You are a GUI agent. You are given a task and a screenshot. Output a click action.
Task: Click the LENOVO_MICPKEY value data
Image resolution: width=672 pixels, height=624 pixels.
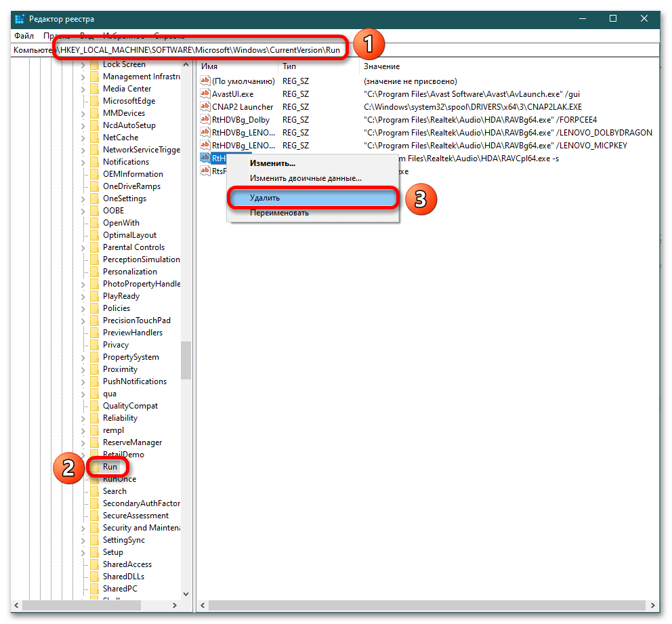click(x=495, y=146)
